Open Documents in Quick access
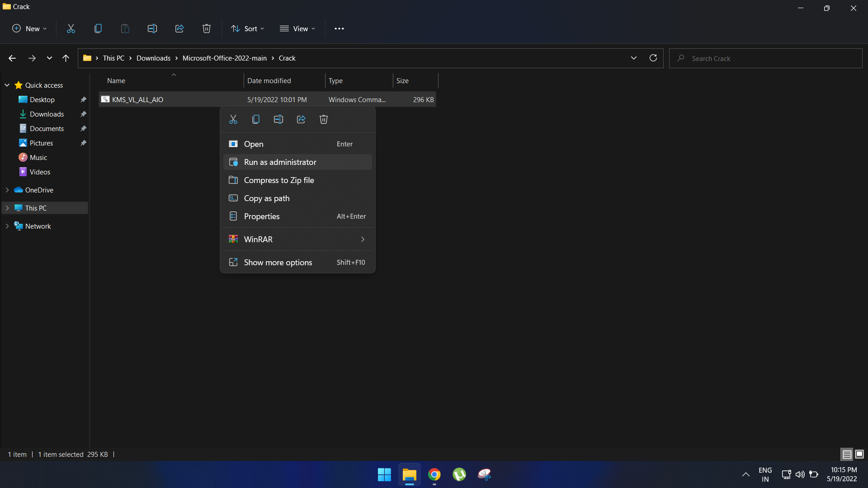 pos(47,128)
